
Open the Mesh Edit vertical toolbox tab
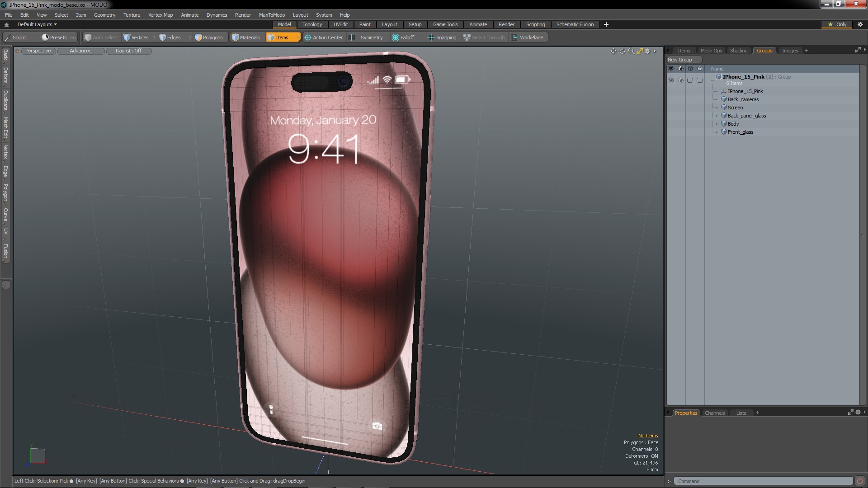pyautogui.click(x=5, y=127)
